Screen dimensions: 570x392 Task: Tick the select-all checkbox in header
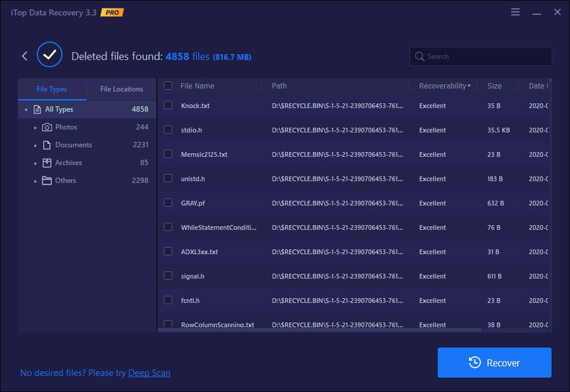tap(168, 86)
